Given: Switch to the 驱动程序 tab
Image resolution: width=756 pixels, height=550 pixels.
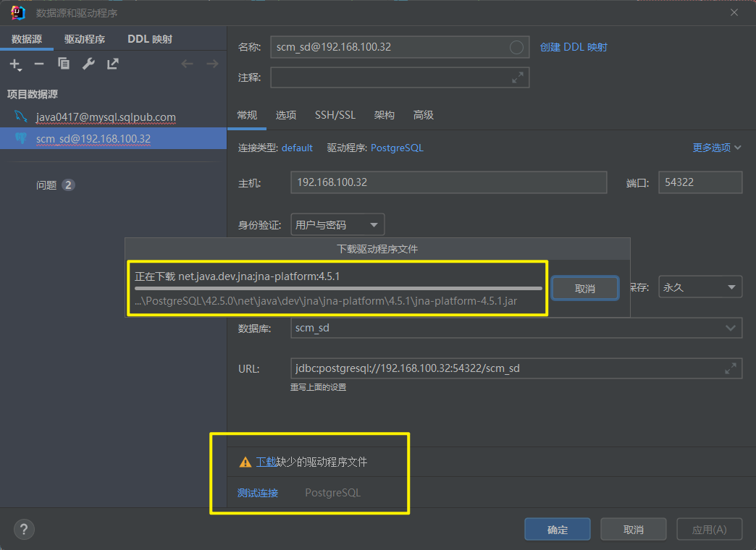Looking at the screenshot, I should point(85,39).
